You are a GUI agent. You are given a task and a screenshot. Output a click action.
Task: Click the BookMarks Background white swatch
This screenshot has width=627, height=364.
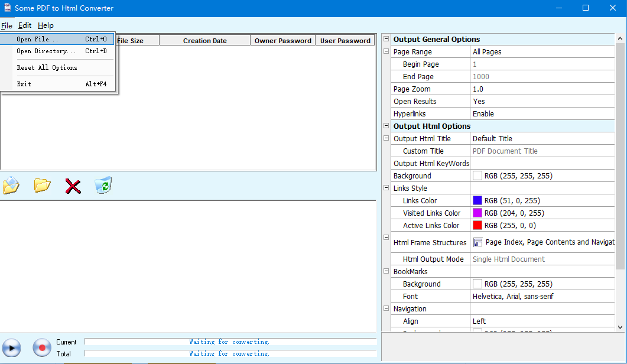click(x=477, y=284)
